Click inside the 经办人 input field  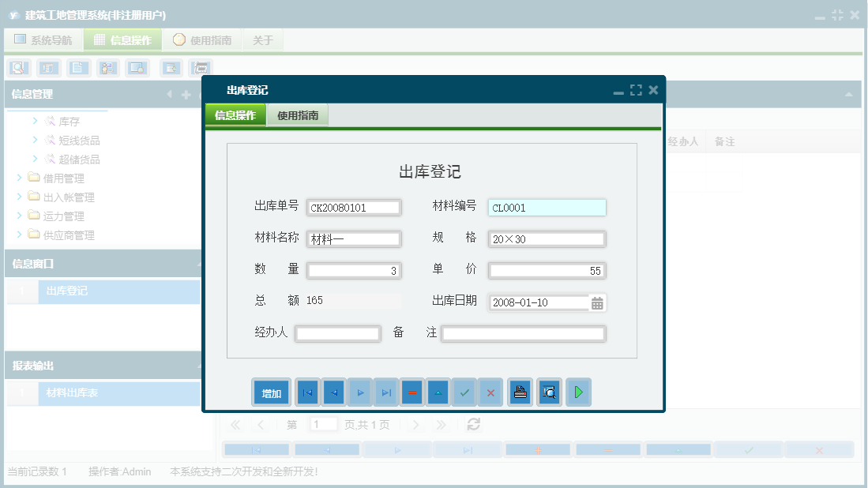pyautogui.click(x=337, y=333)
